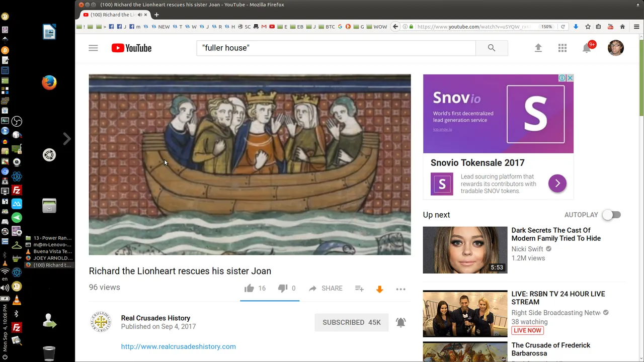Screen dimensions: 644x362
Task: Expand the side panel chevron arrow
Action: [67, 139]
